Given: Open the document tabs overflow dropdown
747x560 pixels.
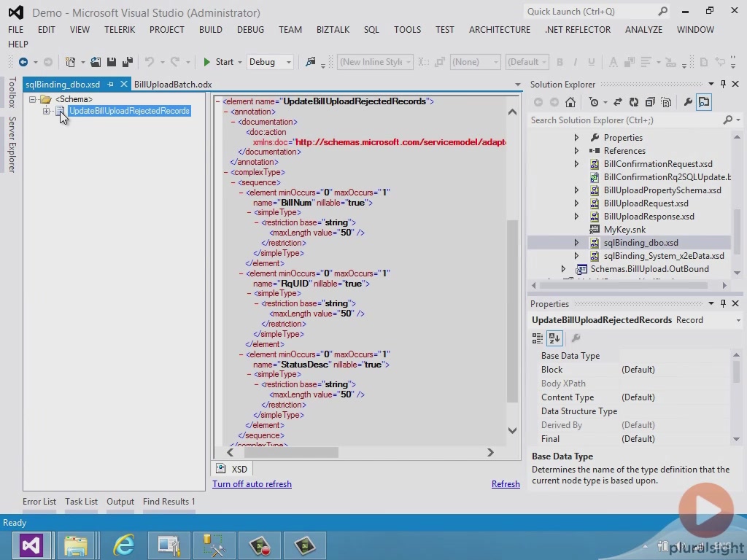Looking at the screenshot, I should tap(517, 85).
